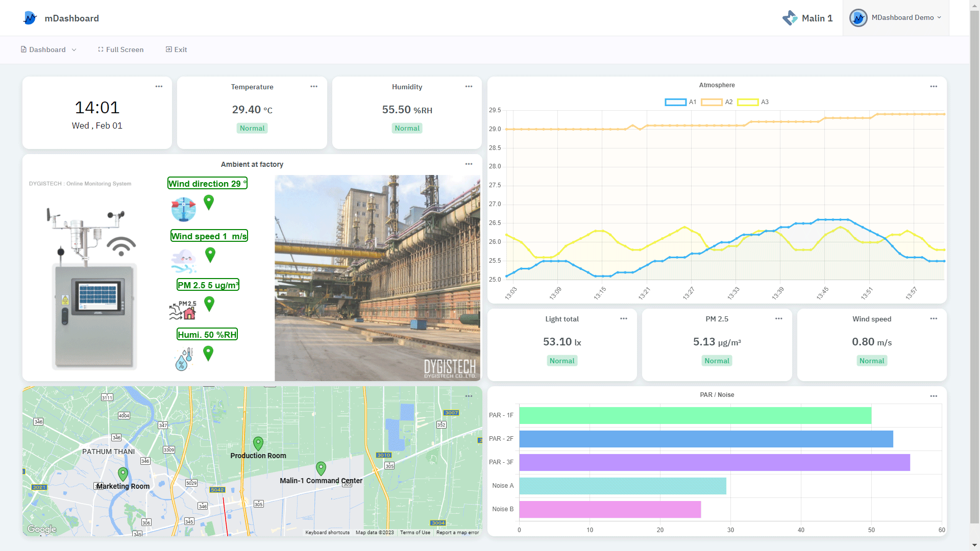Click the mDashboard logo icon
This screenshot has height=551, width=980.
pyautogui.click(x=30, y=18)
